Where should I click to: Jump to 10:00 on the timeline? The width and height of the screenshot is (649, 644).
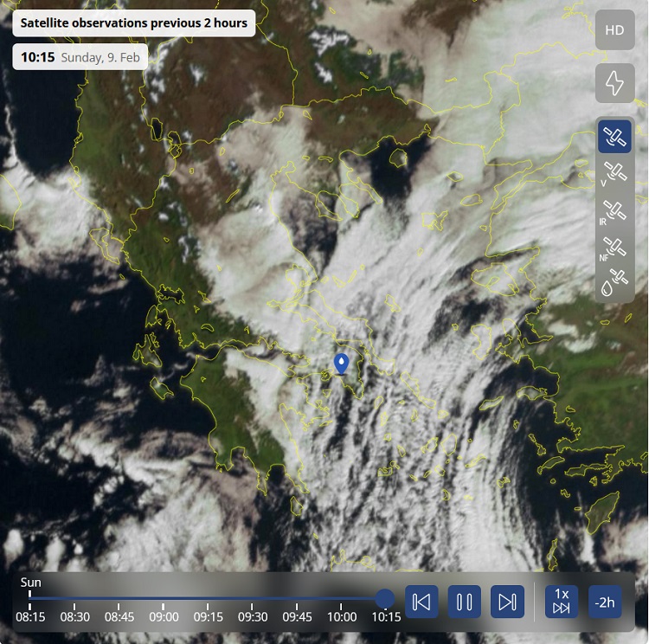coord(342,616)
